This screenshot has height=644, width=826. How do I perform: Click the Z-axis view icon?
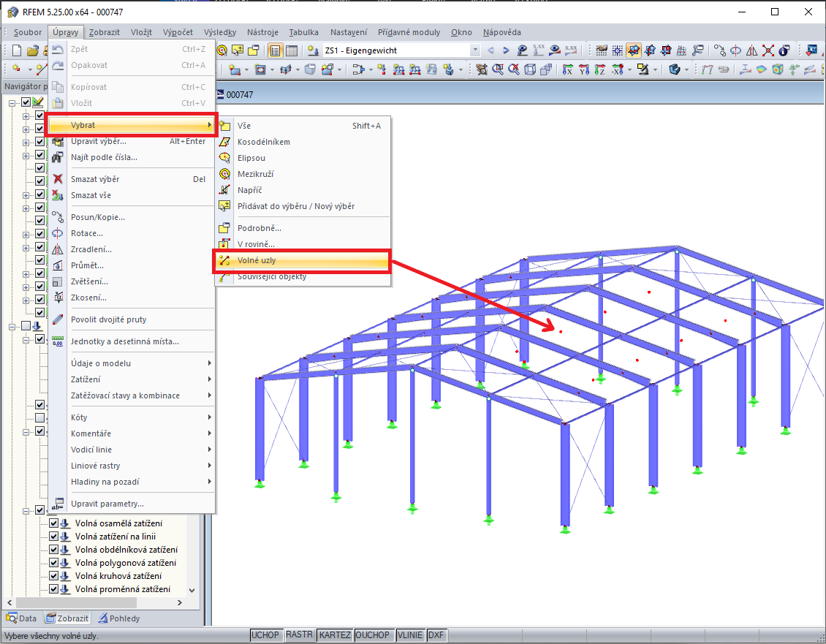point(600,69)
